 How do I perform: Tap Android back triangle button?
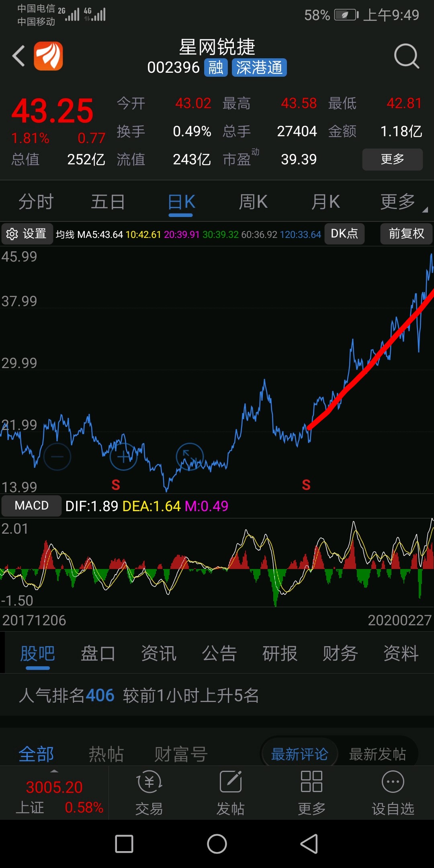[x=309, y=844]
